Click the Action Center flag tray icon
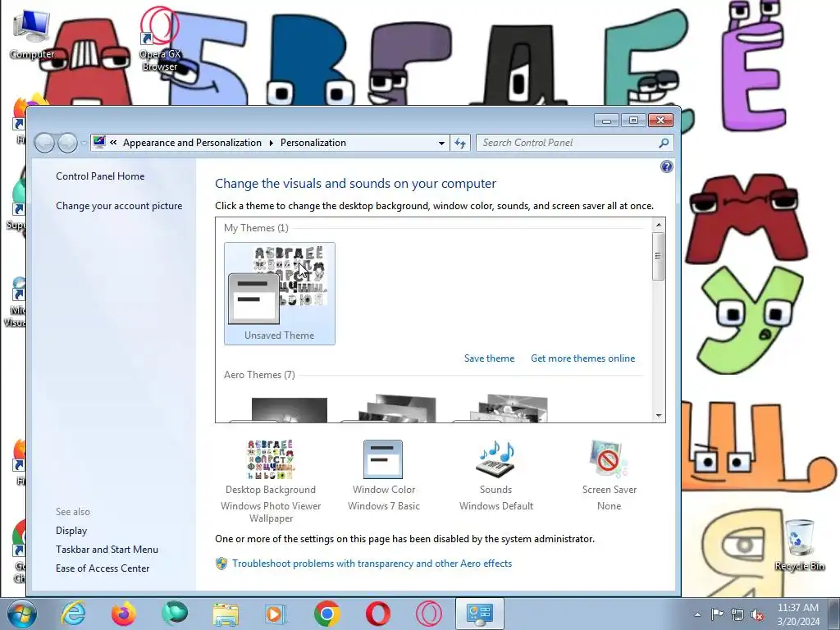Screen dimensions: 840x630 [717, 614]
